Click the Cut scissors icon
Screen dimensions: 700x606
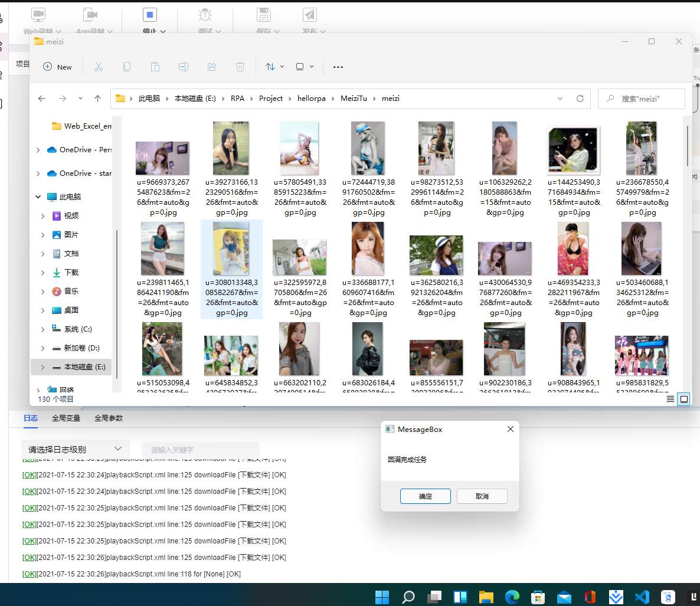click(99, 67)
